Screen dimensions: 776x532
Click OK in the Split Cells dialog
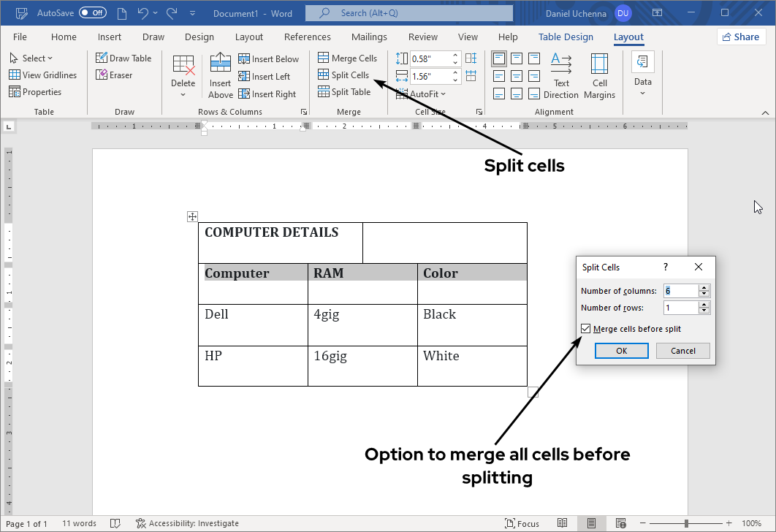tap(621, 351)
